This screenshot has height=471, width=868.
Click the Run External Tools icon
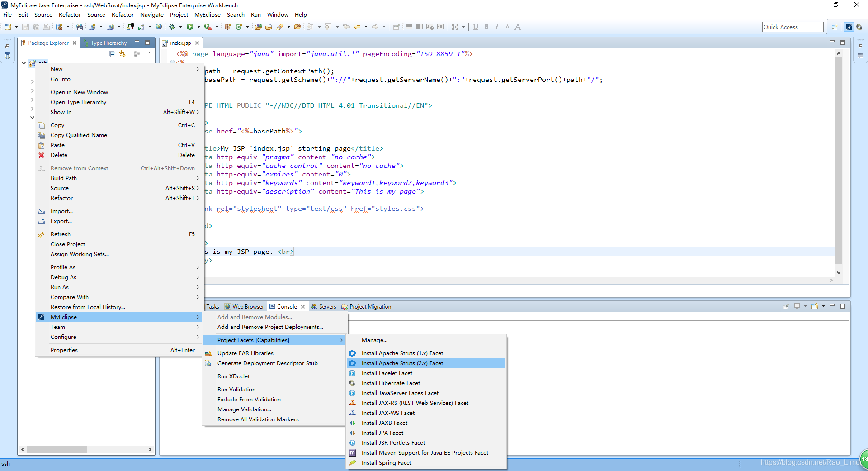pyautogui.click(x=208, y=27)
